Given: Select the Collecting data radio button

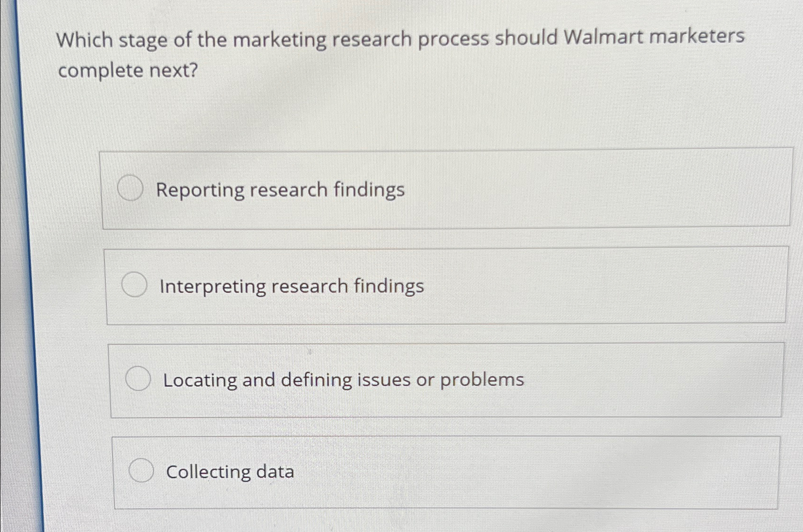Looking at the screenshot, I should click(141, 471).
